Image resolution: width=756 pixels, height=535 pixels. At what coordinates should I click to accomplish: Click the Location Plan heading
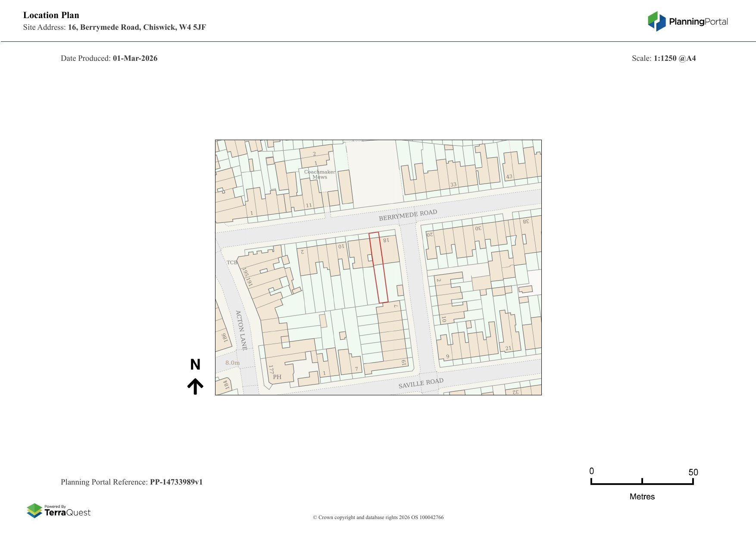coord(51,15)
